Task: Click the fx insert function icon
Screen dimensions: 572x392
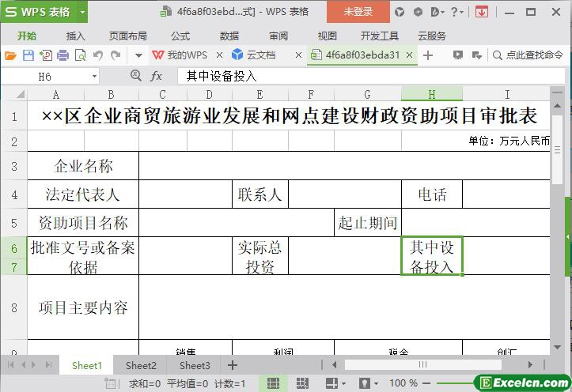Action: tap(156, 76)
